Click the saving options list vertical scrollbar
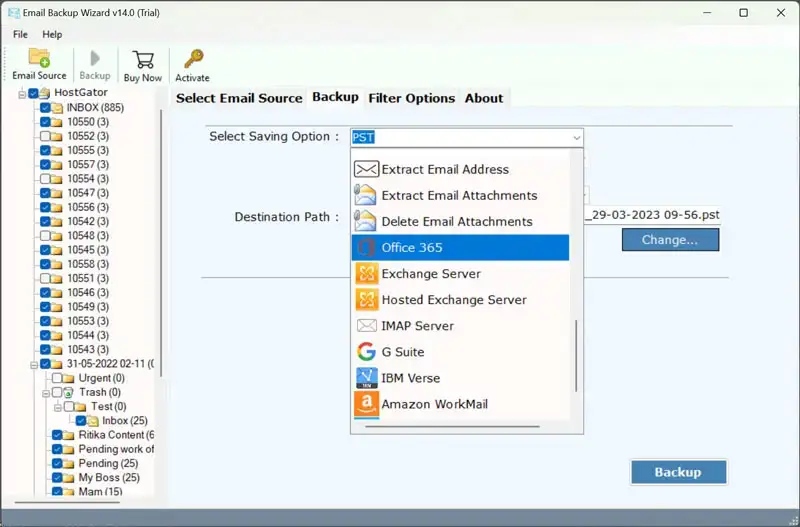The image size is (800, 527). pos(577,356)
